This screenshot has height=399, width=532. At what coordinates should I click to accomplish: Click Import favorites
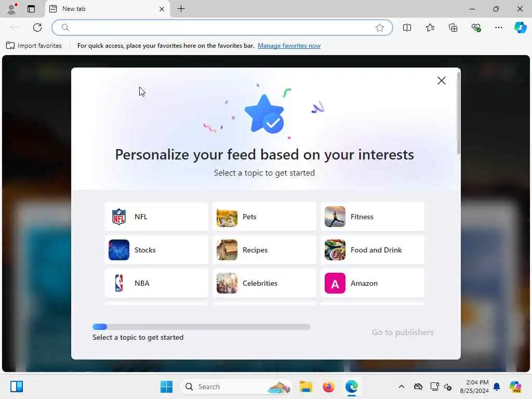34,46
